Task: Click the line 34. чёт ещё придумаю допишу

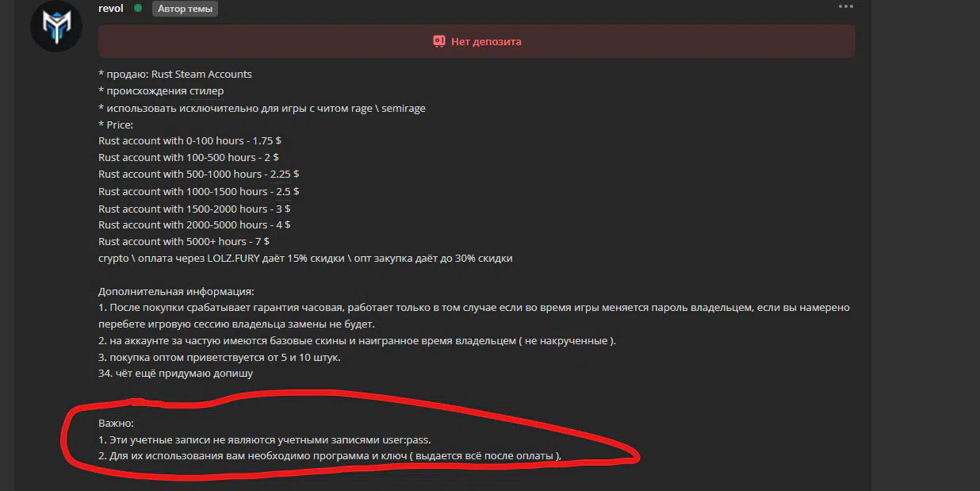Action: point(176,373)
